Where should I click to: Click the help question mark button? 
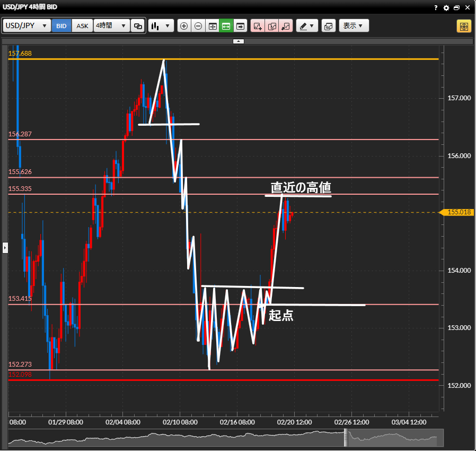[436, 8]
